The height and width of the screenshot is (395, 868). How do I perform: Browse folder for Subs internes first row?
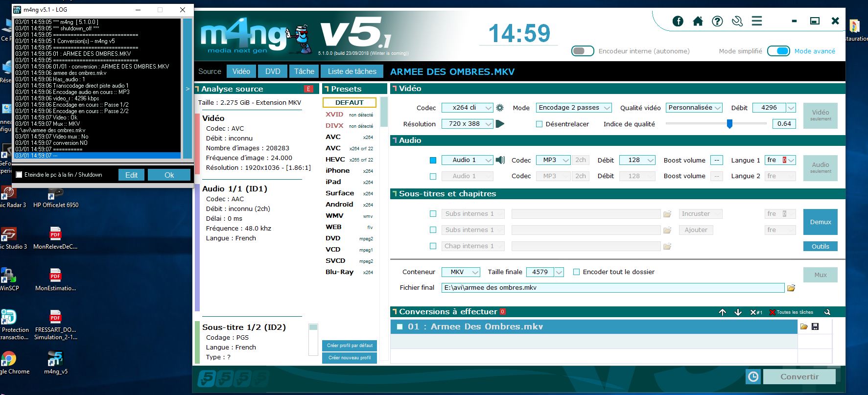(667, 214)
